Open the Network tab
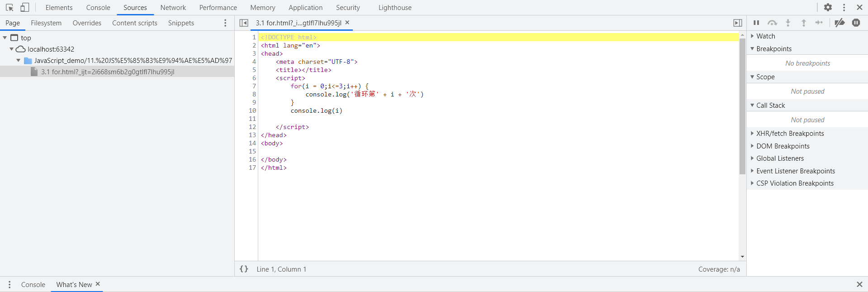The height and width of the screenshot is (292, 868). click(173, 8)
